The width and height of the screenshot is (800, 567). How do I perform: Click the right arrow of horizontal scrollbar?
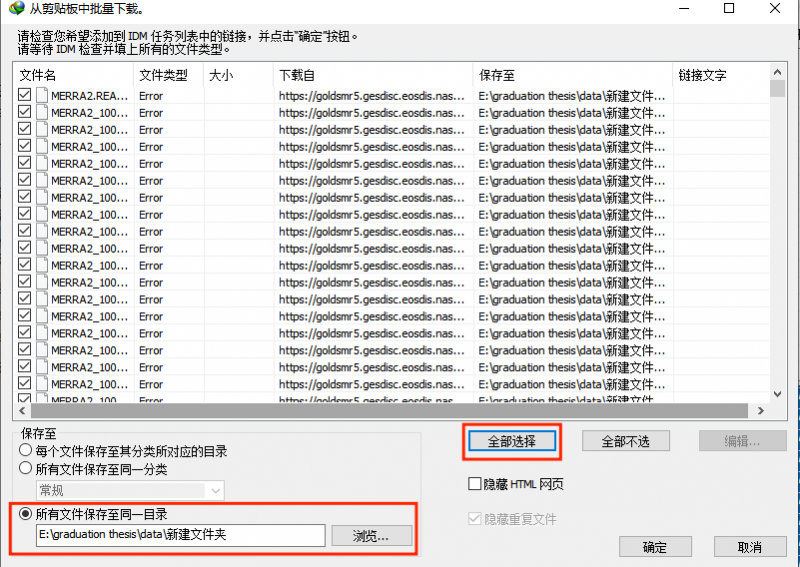click(x=761, y=410)
